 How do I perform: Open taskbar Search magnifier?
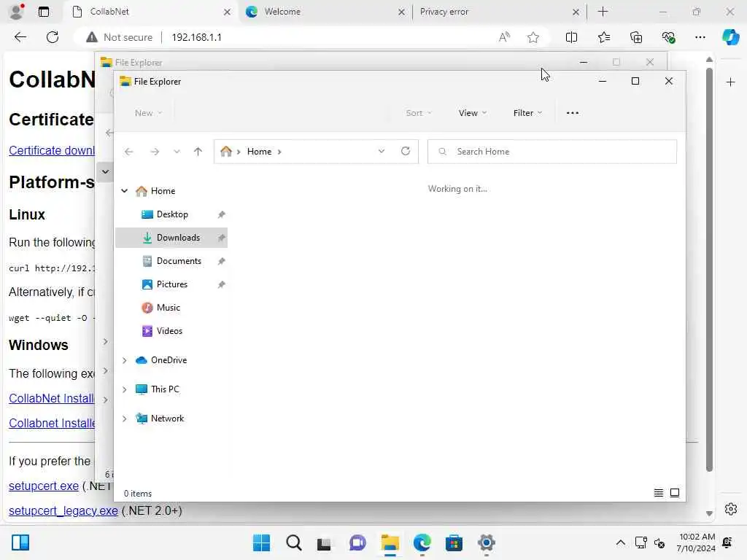[293, 542]
